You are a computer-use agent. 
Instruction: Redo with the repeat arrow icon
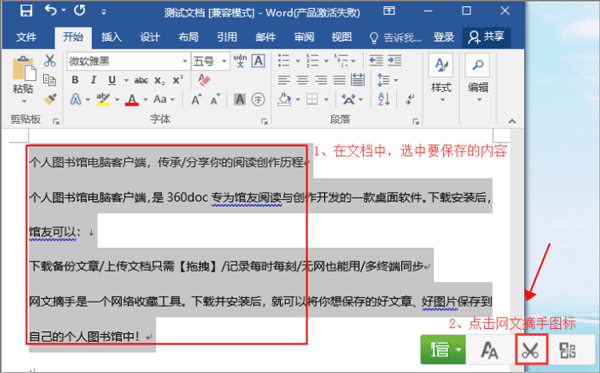(x=80, y=11)
